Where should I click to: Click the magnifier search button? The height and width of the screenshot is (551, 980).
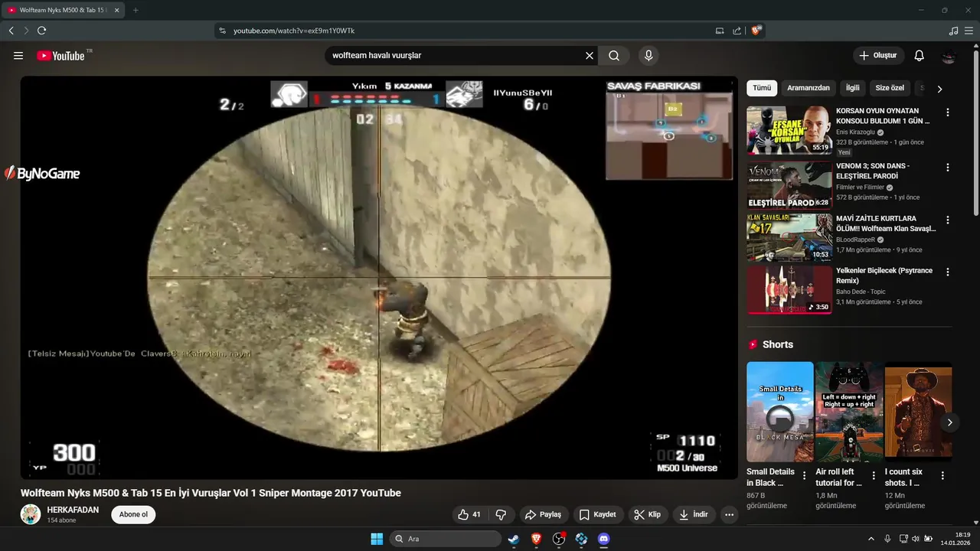pos(614,56)
